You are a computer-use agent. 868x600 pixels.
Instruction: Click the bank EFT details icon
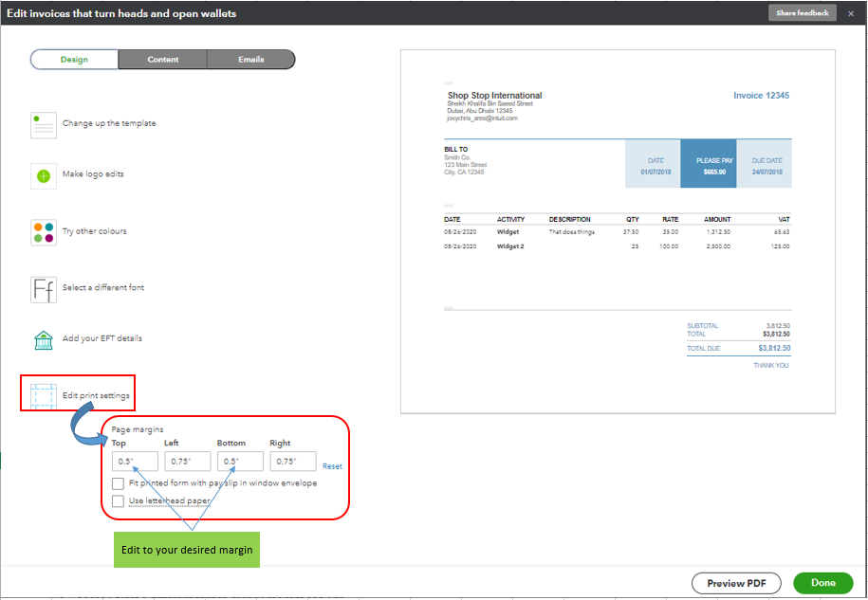(x=44, y=339)
